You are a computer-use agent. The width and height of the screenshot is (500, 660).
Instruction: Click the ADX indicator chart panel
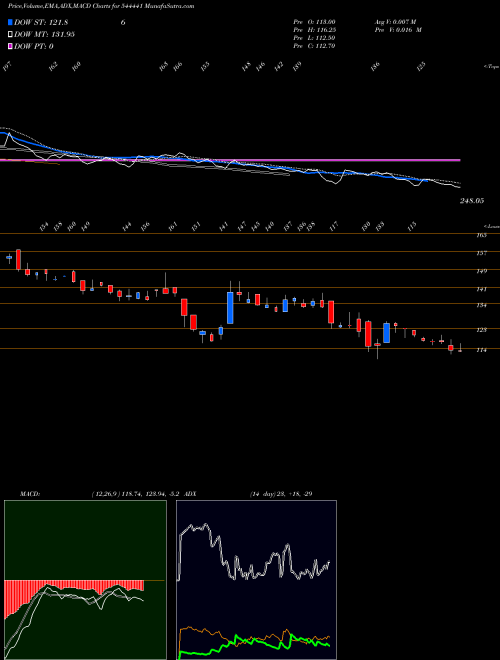[256, 580]
